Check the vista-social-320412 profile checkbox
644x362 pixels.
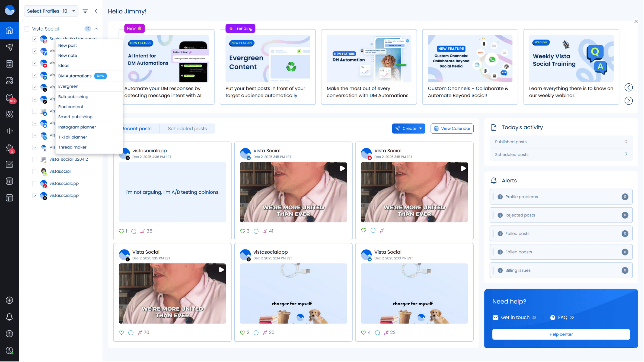[x=35, y=160]
